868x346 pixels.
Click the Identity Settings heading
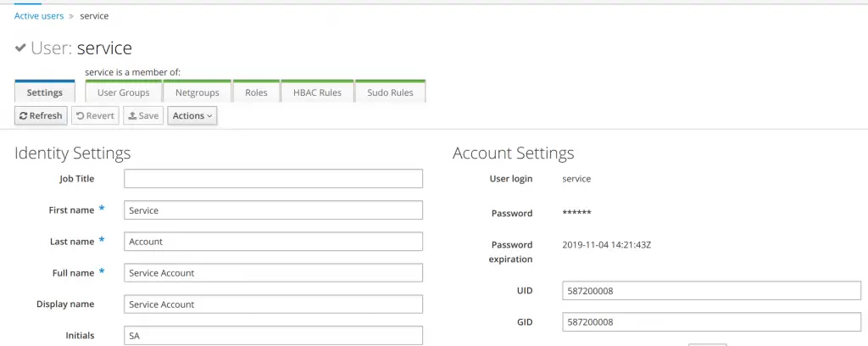click(73, 153)
